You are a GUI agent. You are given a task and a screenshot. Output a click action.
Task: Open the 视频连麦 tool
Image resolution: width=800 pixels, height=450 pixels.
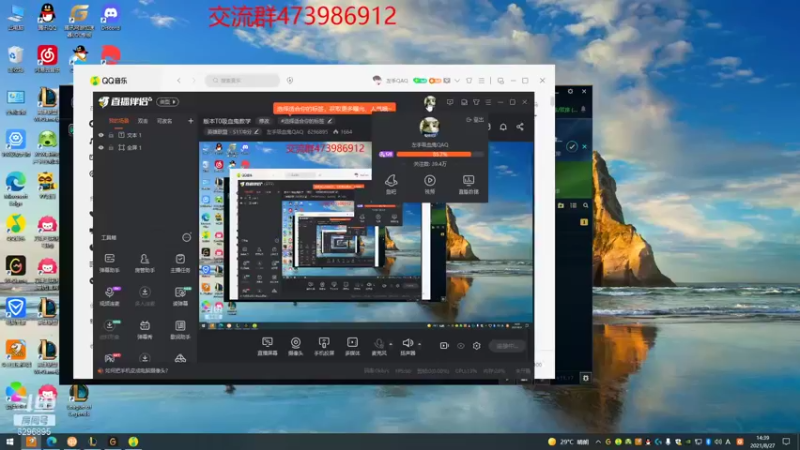[x=110, y=296]
